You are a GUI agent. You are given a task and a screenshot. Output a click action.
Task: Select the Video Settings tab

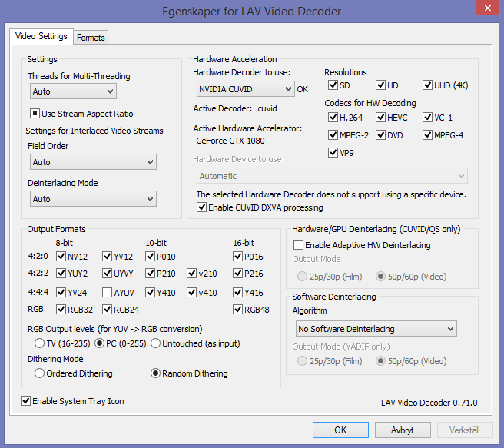[41, 36]
